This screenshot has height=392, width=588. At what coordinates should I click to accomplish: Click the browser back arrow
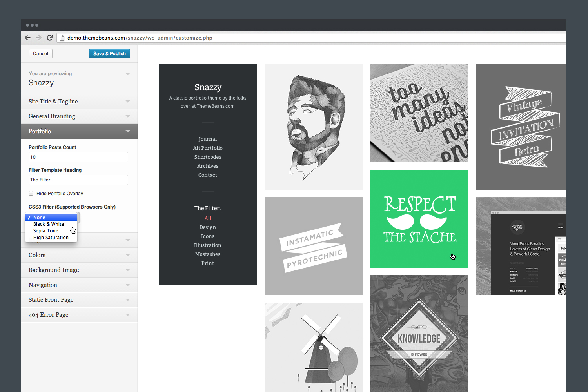coord(27,38)
